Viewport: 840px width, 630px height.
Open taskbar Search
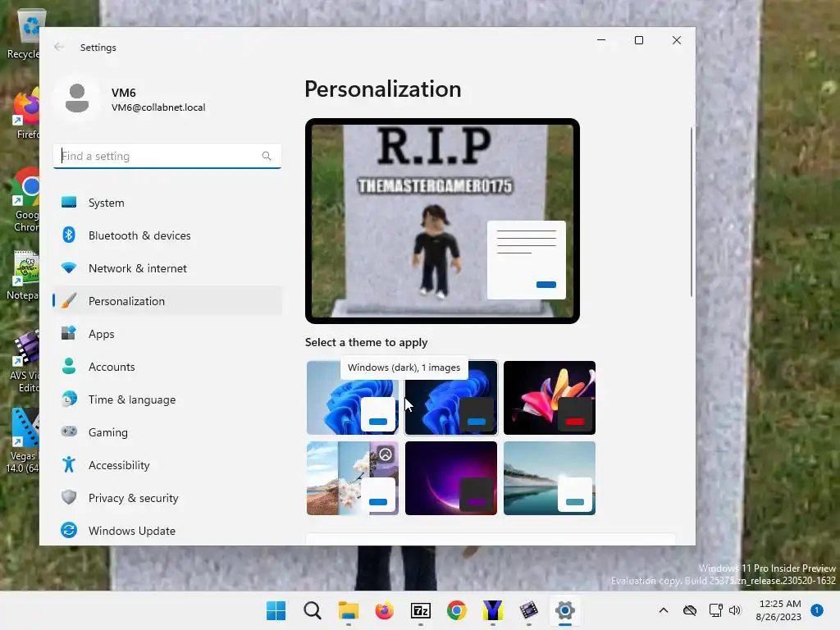pyautogui.click(x=313, y=610)
